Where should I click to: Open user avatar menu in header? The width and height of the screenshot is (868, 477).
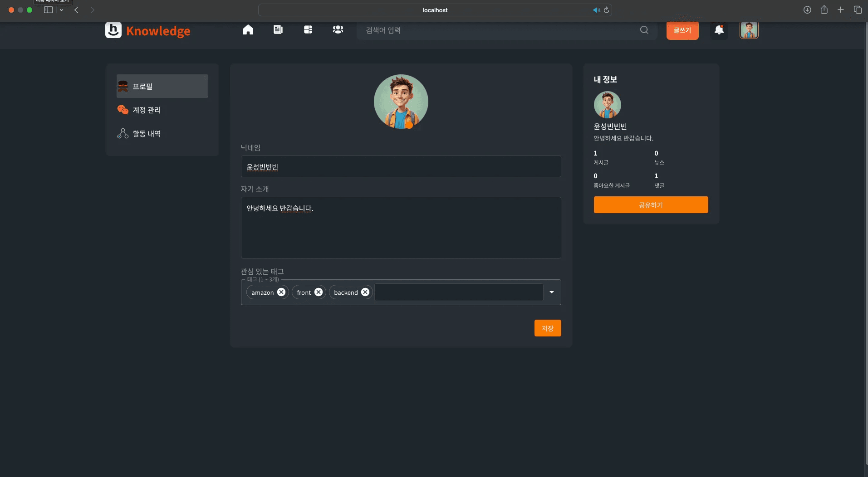click(x=749, y=30)
